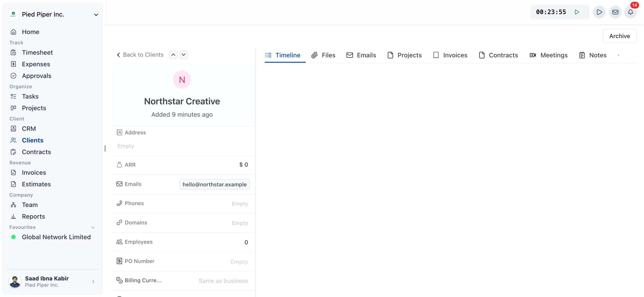Viewport: 644px width, 297px height.
Task: Click the grey circular play button
Action: click(599, 12)
